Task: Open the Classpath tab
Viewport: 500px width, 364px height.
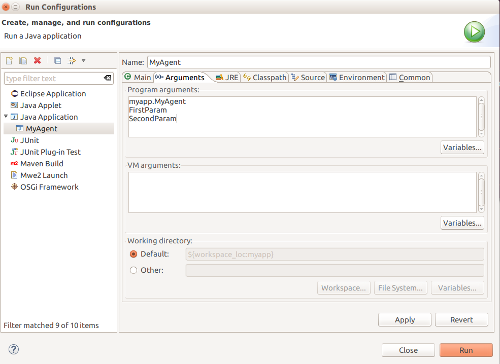Action: tap(265, 77)
